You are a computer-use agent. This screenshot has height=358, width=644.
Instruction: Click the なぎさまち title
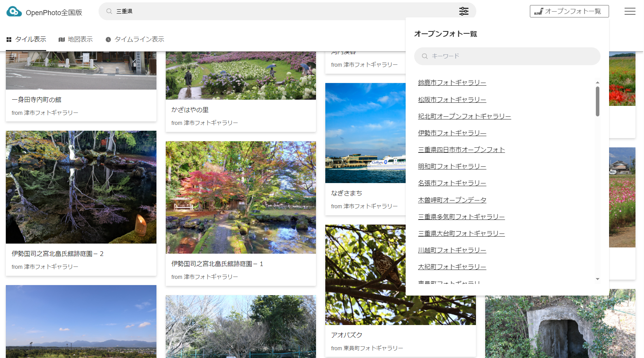pos(347,193)
